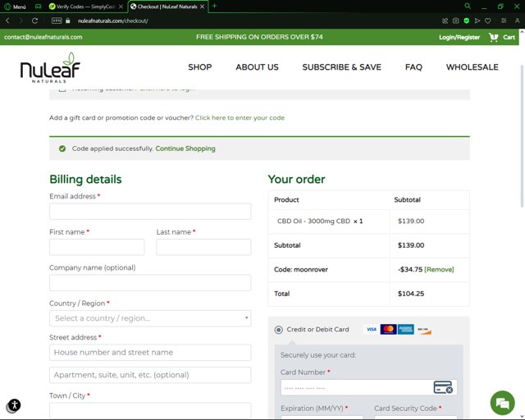The height and width of the screenshot is (420, 525).
Task: Remove the moonrover code
Action: coord(439,270)
